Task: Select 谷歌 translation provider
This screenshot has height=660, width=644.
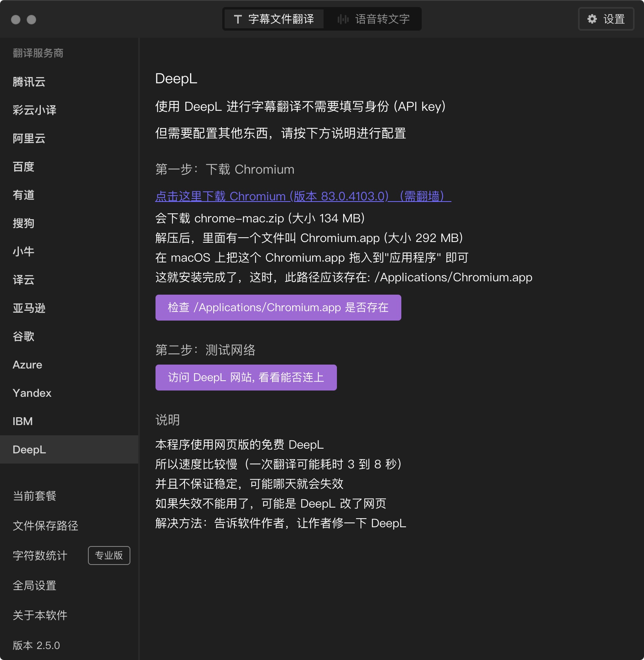Action: tap(24, 336)
